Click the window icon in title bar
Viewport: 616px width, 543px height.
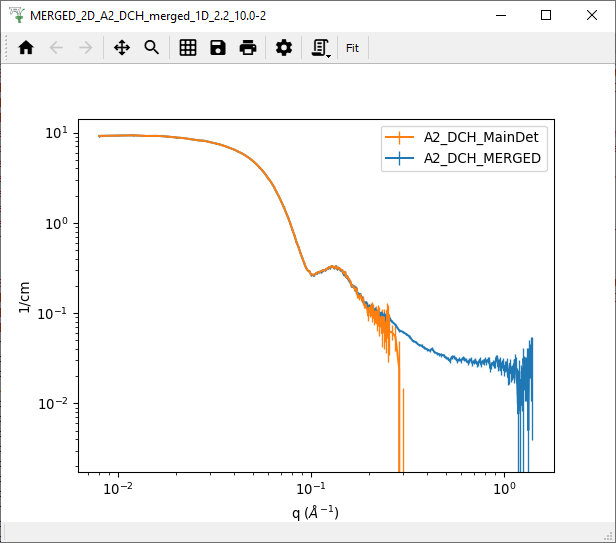click(16, 15)
